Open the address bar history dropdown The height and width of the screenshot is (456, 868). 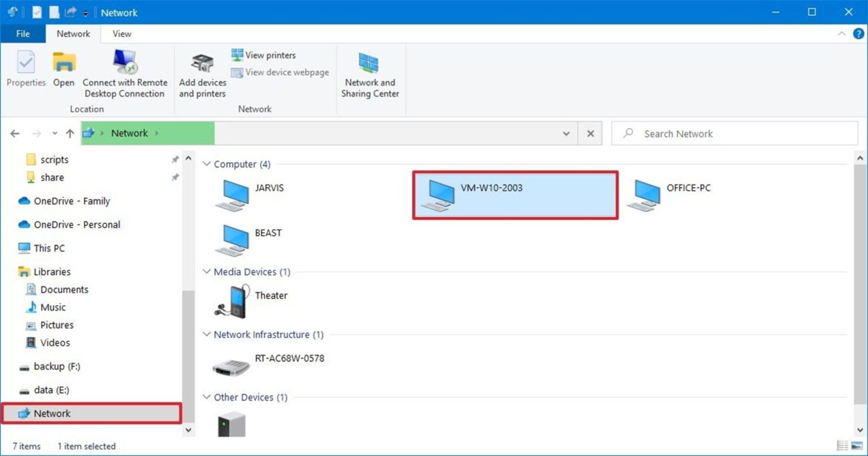point(566,133)
